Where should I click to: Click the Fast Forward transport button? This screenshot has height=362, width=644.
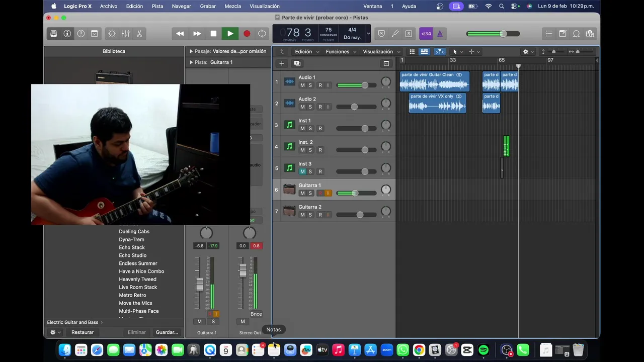[197, 34]
